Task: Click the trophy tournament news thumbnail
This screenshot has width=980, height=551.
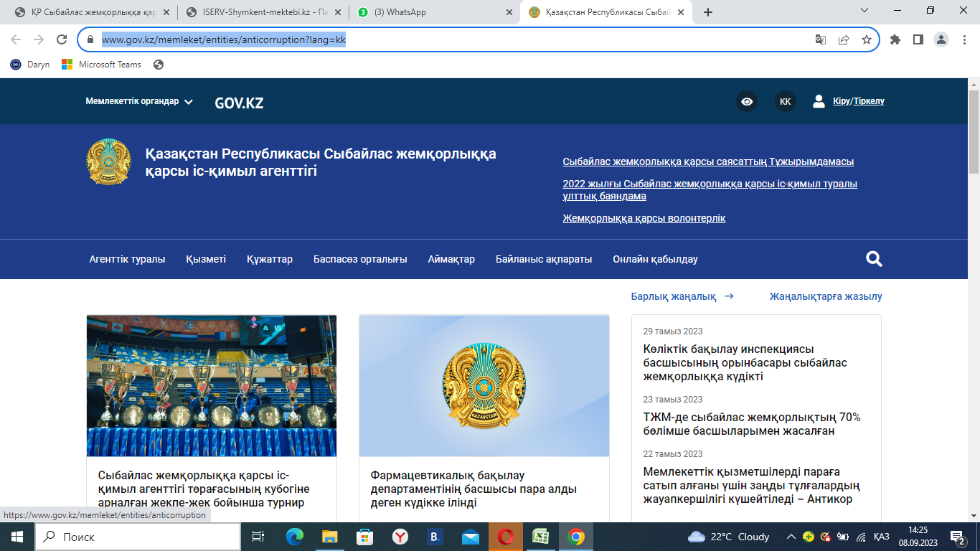Action: coord(211,385)
